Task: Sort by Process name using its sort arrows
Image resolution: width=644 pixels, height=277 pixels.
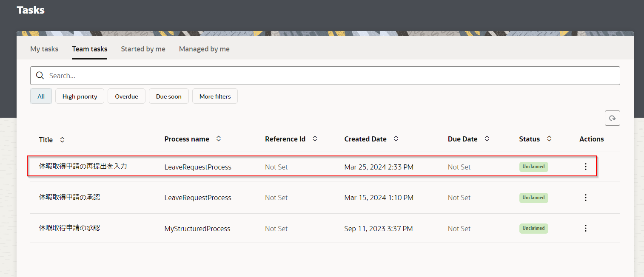Action: (219, 139)
